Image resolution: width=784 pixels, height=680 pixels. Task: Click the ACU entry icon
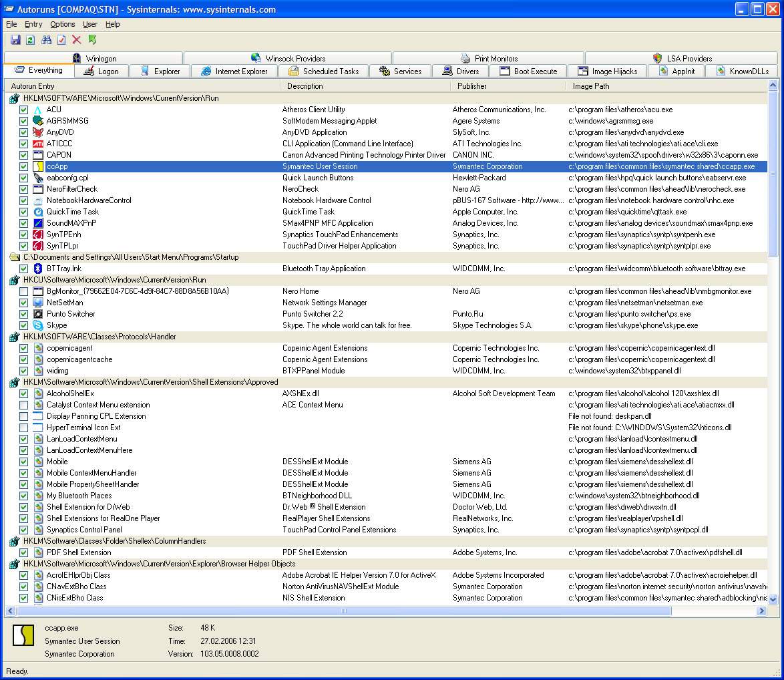click(38, 110)
